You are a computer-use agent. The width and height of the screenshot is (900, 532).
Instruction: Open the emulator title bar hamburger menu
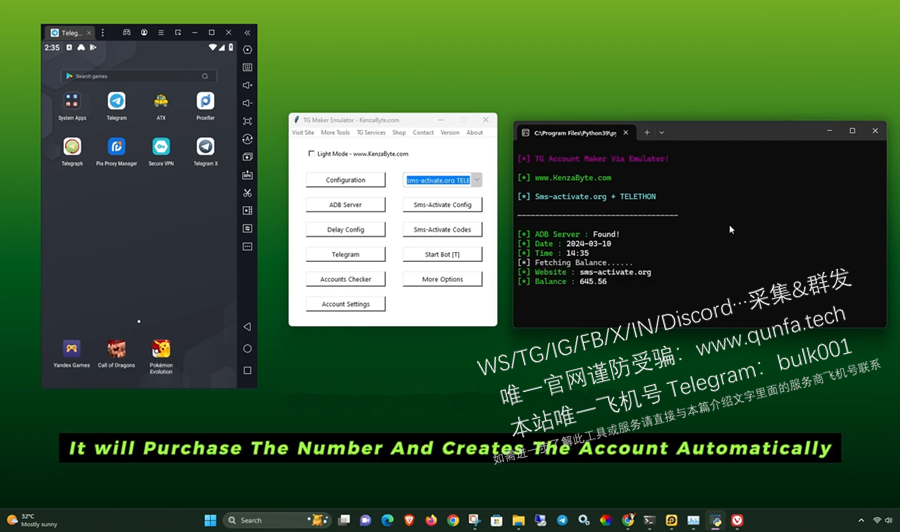tap(161, 33)
